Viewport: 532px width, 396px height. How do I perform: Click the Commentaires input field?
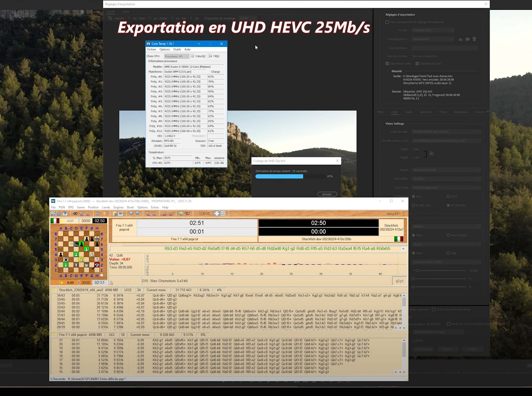(444, 48)
